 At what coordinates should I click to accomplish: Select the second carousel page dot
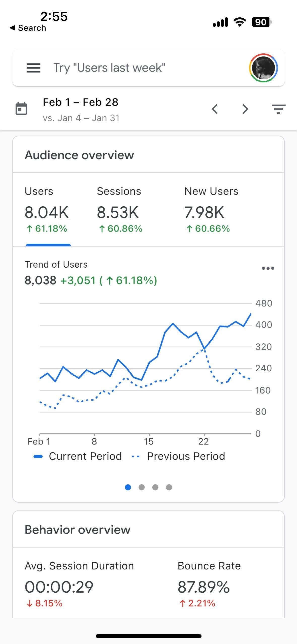[x=142, y=487]
